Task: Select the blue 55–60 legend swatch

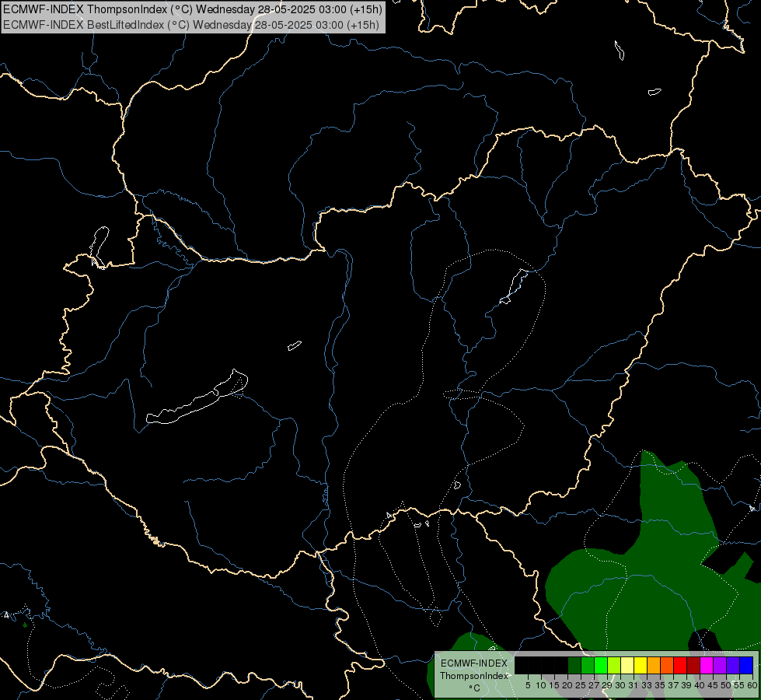Action: click(x=746, y=665)
